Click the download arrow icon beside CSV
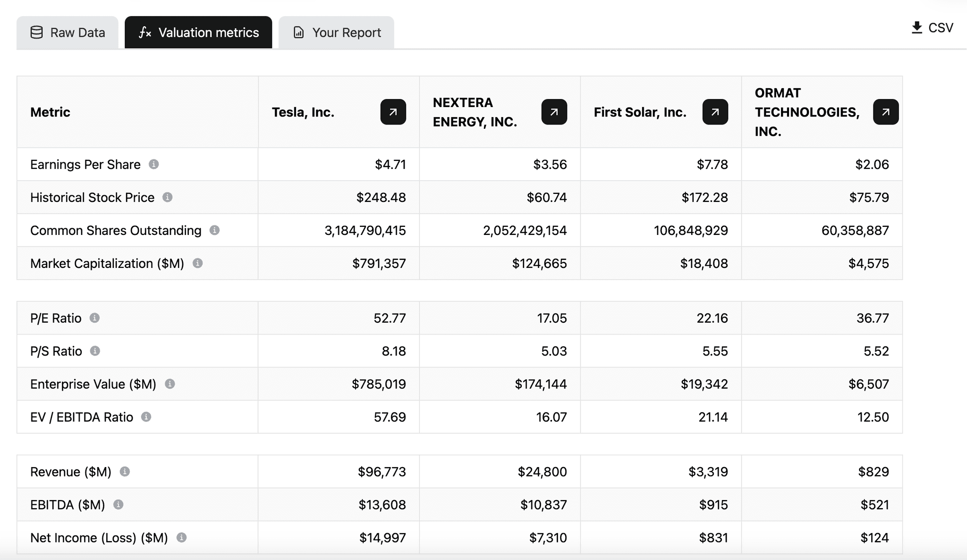 click(917, 28)
